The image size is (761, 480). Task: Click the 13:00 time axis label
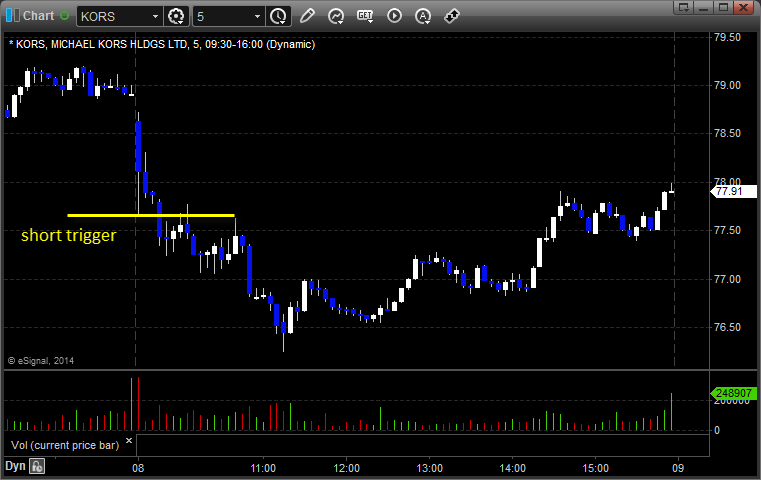[430, 468]
